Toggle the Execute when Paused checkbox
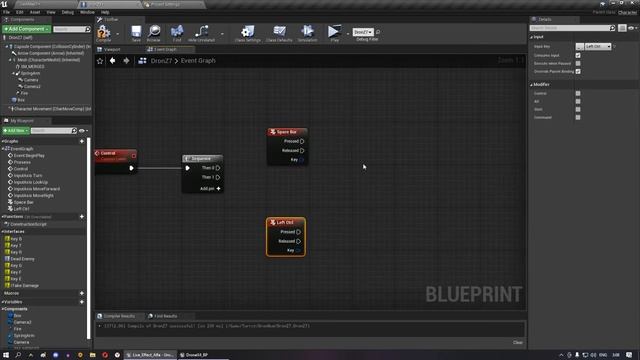Viewport: 640px width, 360px height. [578, 63]
